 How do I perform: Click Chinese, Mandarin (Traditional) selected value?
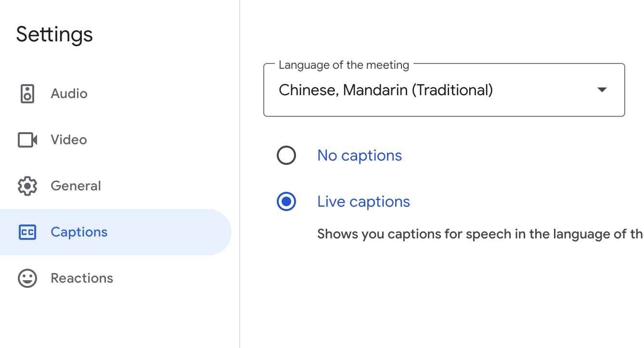pyautogui.click(x=386, y=90)
